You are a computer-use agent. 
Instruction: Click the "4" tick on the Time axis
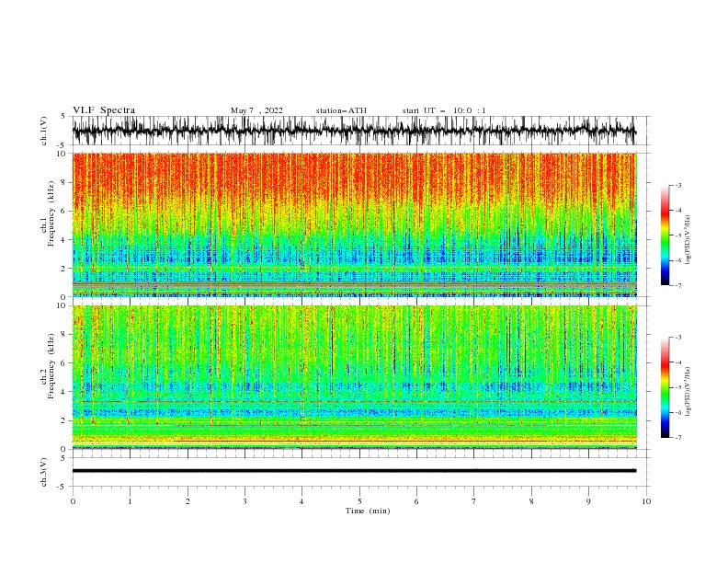point(301,501)
